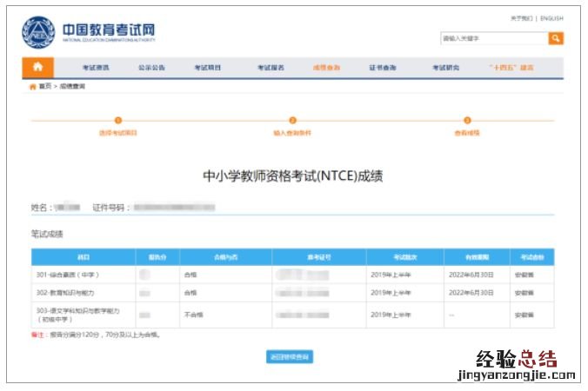
Task: Click 2022年6月30日 in the 302 row
Action: (x=471, y=293)
